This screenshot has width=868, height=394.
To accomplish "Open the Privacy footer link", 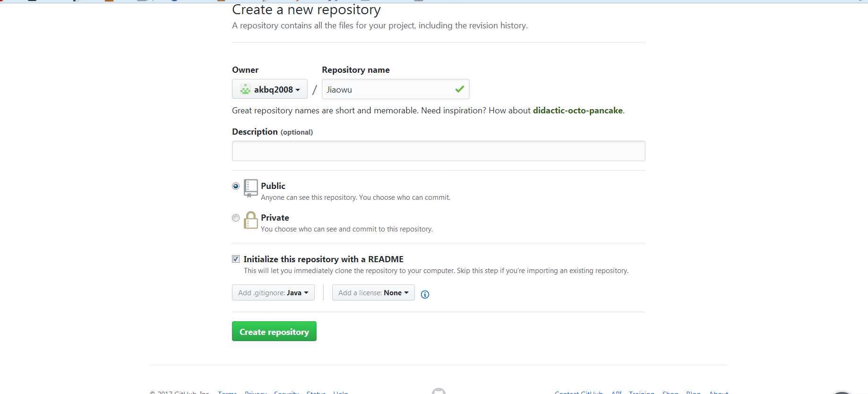I will [x=256, y=392].
